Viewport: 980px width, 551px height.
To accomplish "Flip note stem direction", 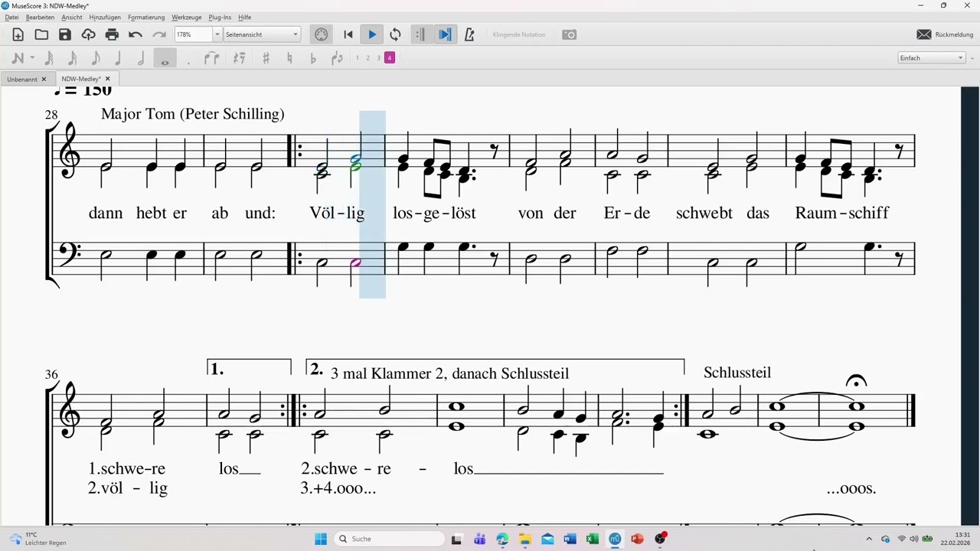I will pos(337,58).
